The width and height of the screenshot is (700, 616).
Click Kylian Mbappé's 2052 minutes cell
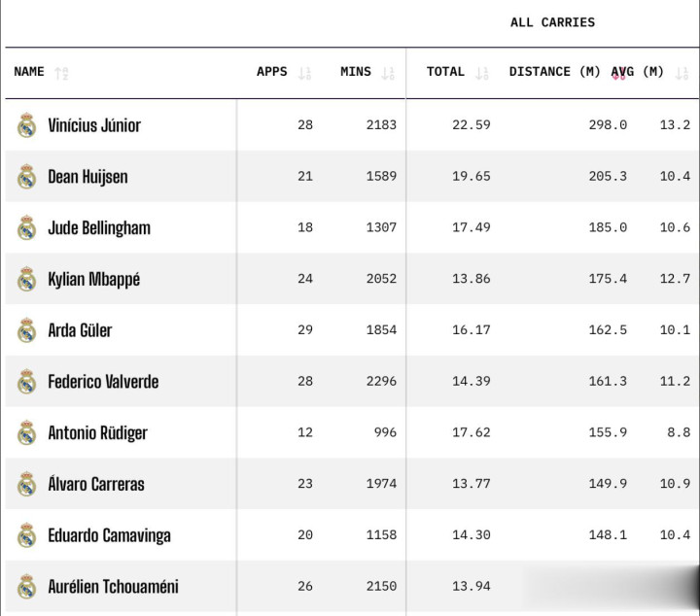[381, 279]
